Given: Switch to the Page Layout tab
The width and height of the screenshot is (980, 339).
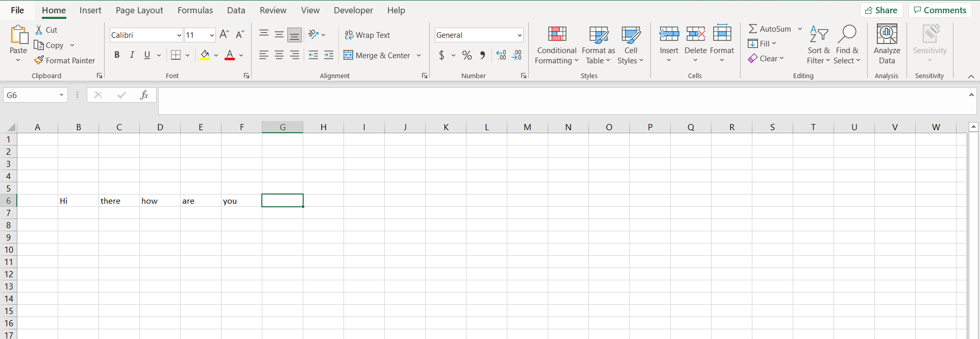Looking at the screenshot, I should click(x=139, y=10).
